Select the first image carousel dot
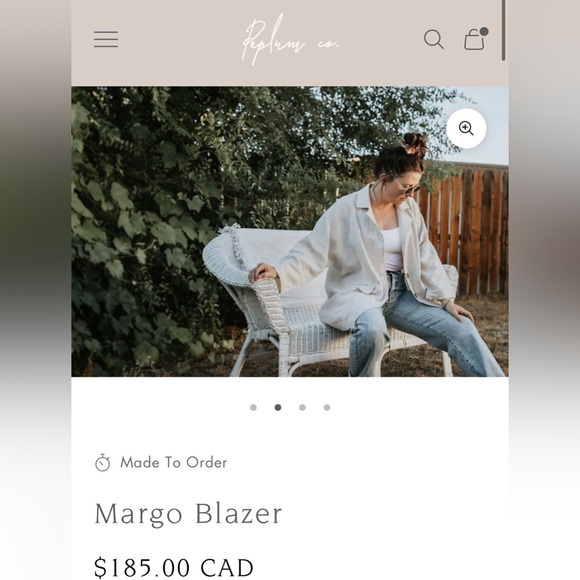Image resolution: width=580 pixels, height=580 pixels. [x=253, y=407]
